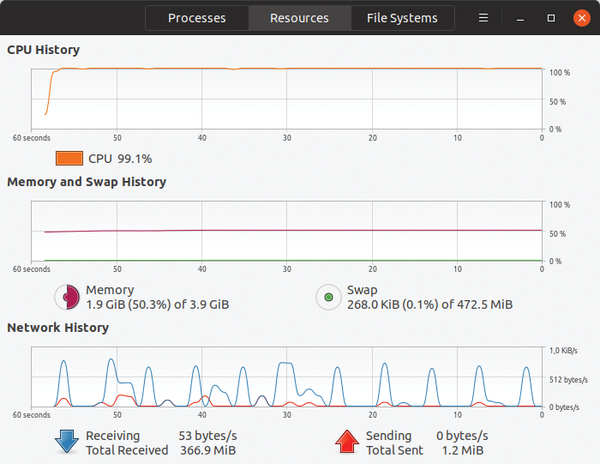Select the Resources tab
600x464 pixels.
[x=300, y=18]
